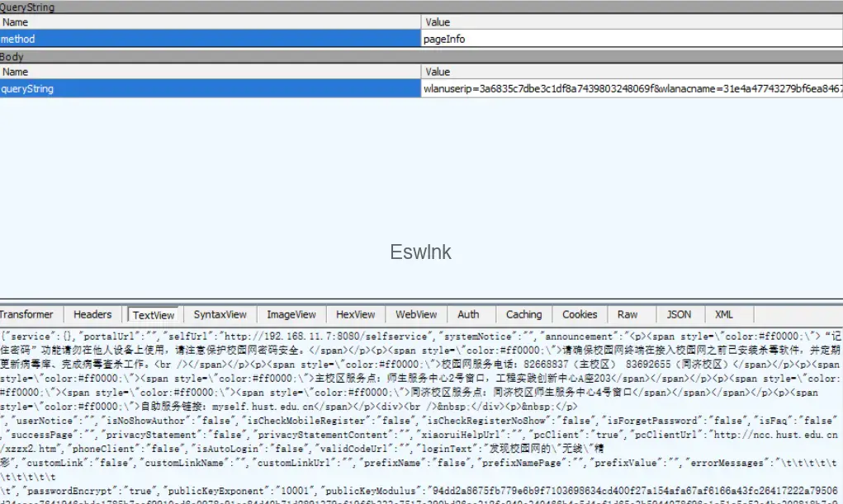View the Caching tab
Image resolution: width=843 pixels, height=504 pixels.
point(523,314)
